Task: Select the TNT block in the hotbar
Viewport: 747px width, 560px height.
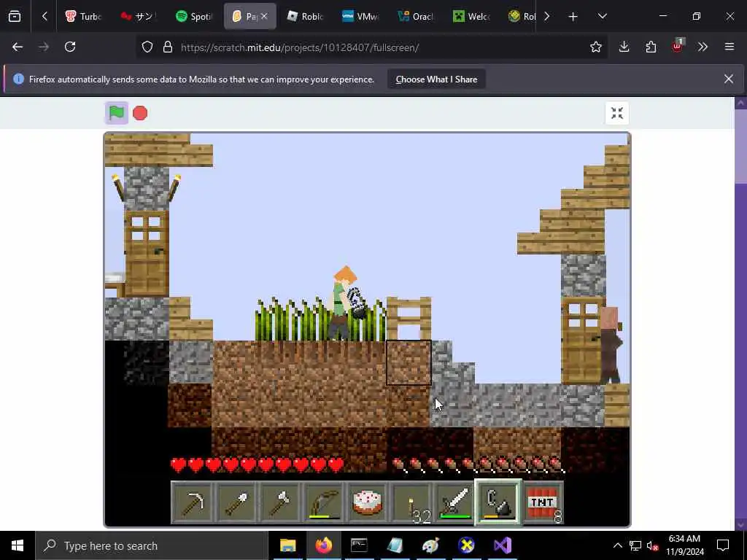Action: click(543, 502)
